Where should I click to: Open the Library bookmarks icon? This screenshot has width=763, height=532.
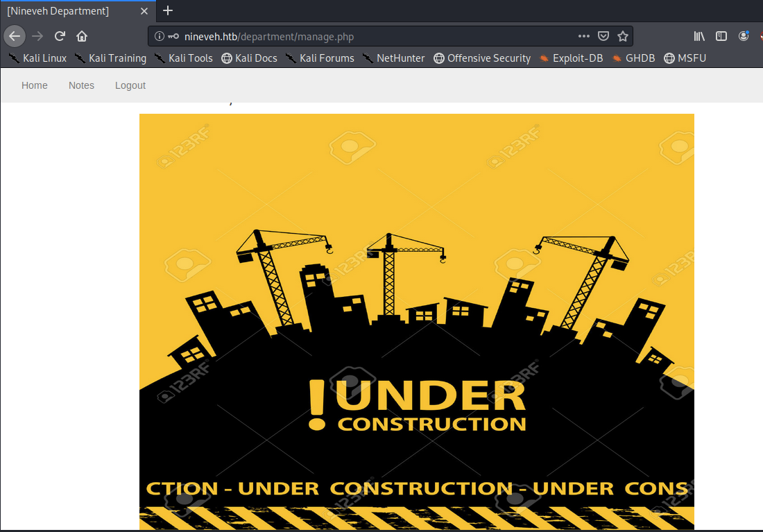pos(699,36)
